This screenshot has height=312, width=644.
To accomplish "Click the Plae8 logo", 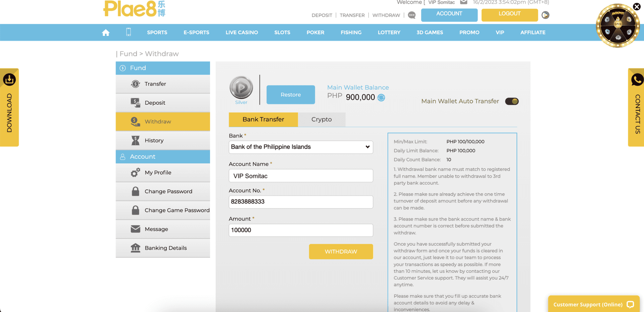I will pyautogui.click(x=134, y=9).
